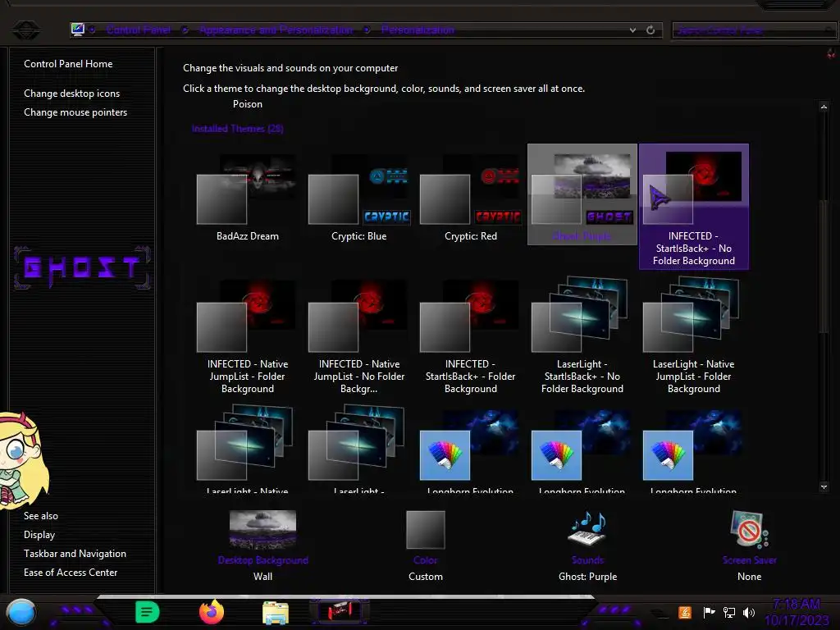Open the clock showing 7:18 AM

point(797,612)
